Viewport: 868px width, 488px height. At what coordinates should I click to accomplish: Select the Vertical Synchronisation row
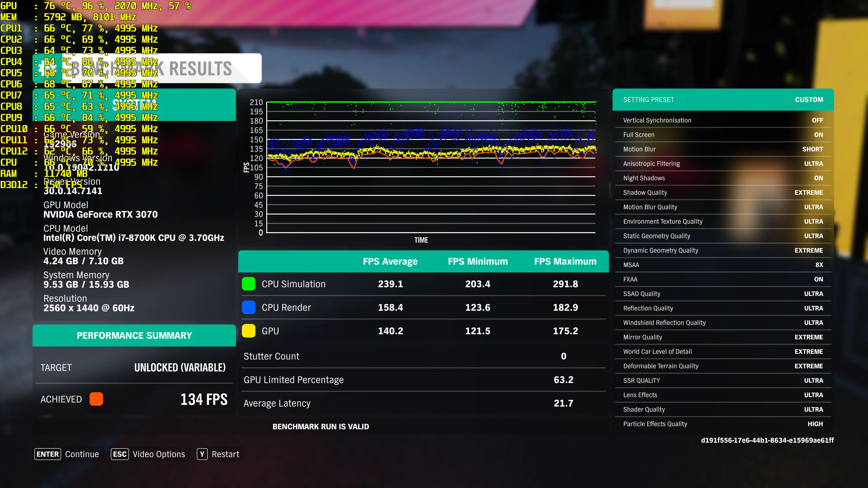pos(723,120)
